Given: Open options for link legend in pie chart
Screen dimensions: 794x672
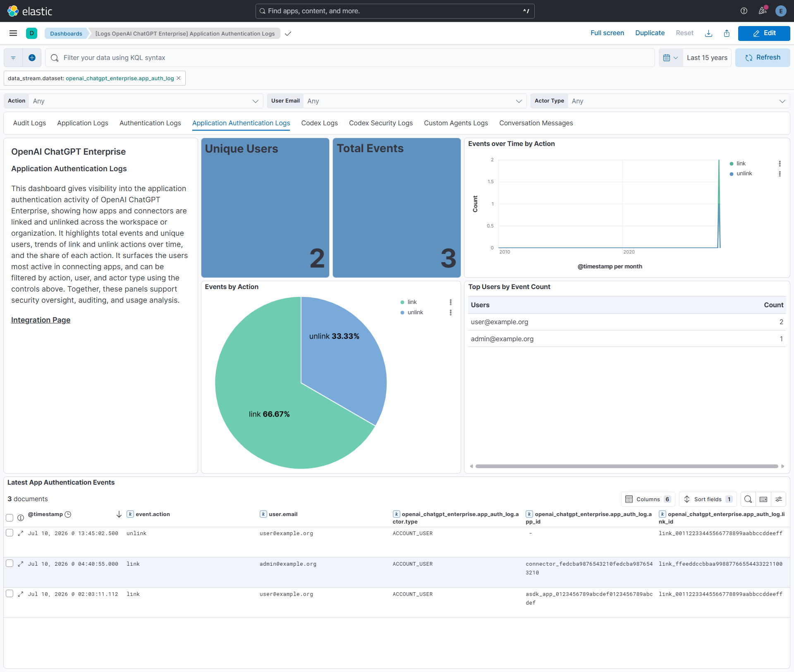Looking at the screenshot, I should pyautogui.click(x=451, y=302).
